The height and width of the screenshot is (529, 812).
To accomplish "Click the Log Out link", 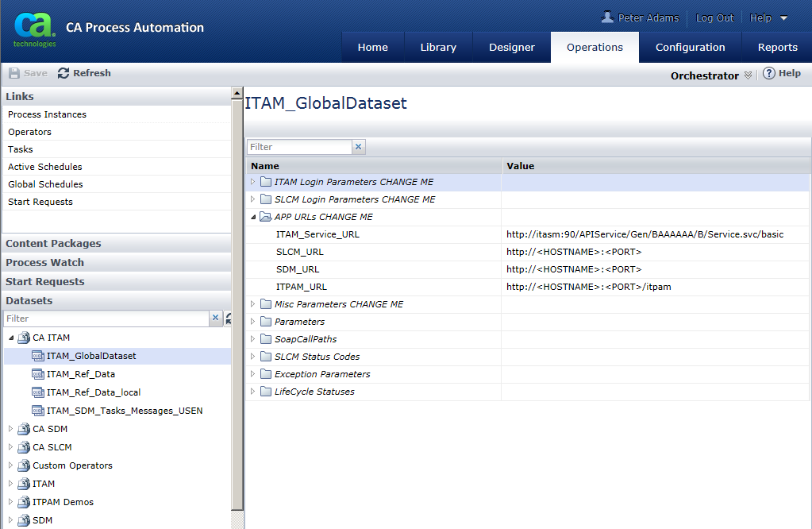I will point(714,17).
